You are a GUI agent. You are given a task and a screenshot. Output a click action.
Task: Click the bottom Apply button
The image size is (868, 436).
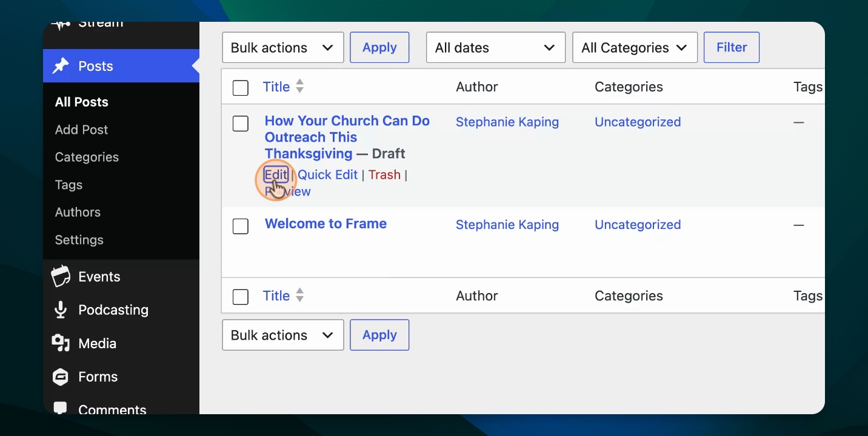tap(379, 335)
